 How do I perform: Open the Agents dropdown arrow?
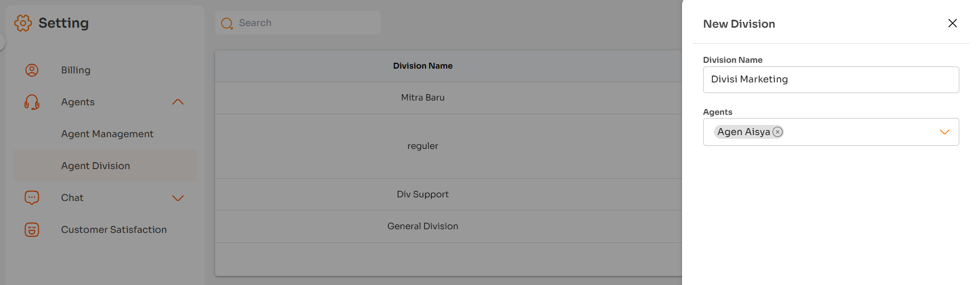[944, 132]
